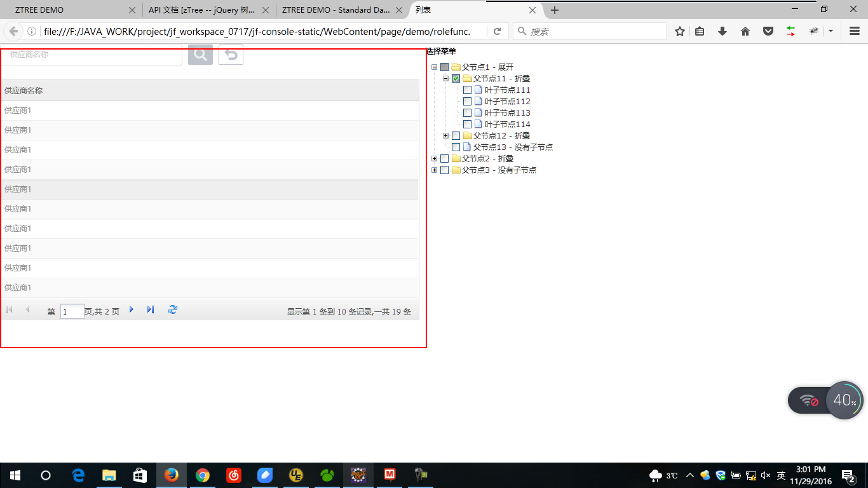
Task: Click the undo reset arrow button
Action: click(231, 55)
